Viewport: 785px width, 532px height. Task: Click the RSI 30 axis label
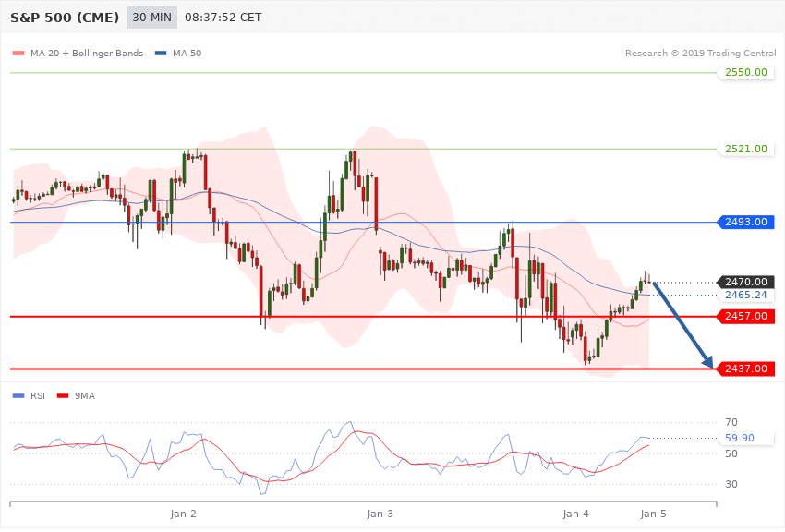coord(731,484)
